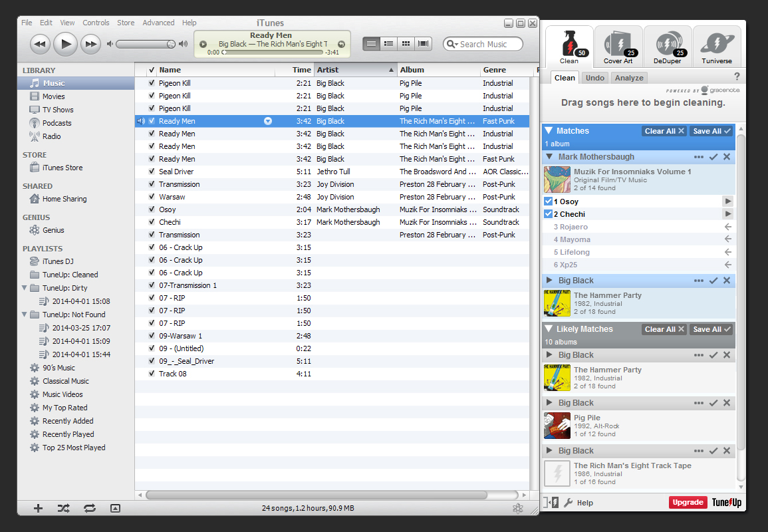Click the Play button in iTunes
The height and width of the screenshot is (532, 768).
pyautogui.click(x=65, y=44)
